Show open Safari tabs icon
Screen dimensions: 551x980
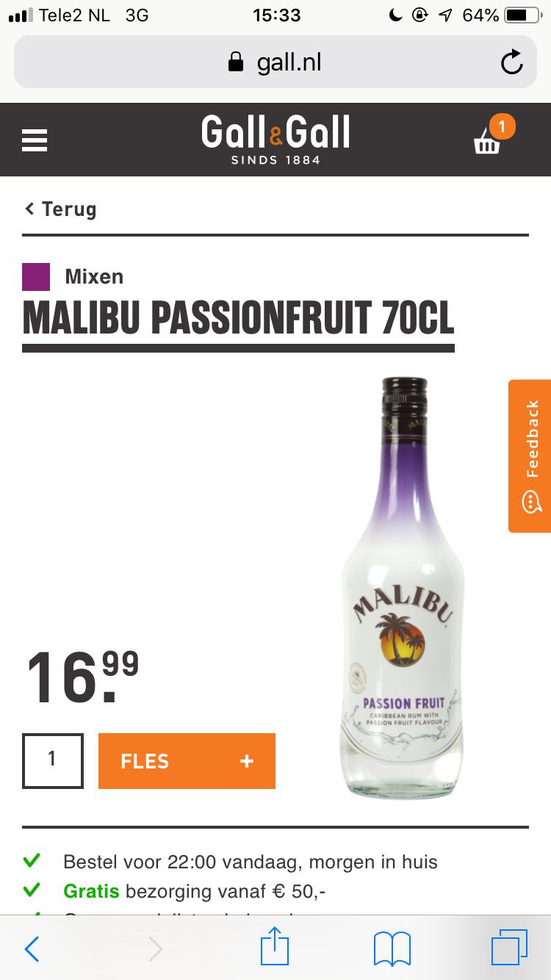pyautogui.click(x=509, y=948)
